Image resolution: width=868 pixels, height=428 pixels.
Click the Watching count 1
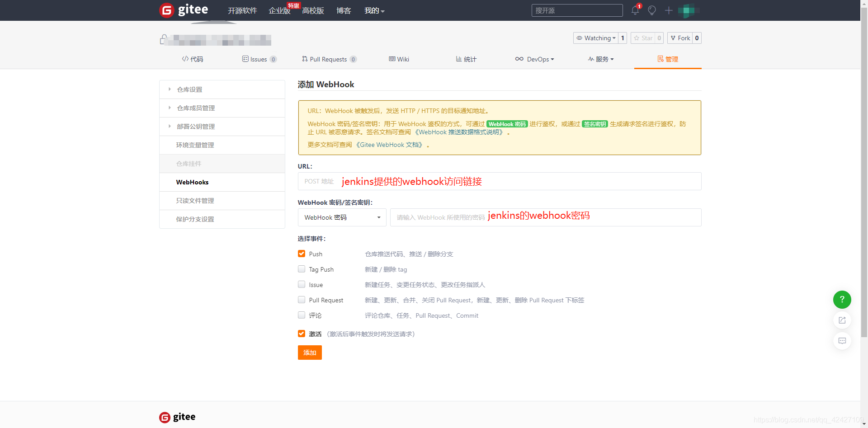pos(623,38)
